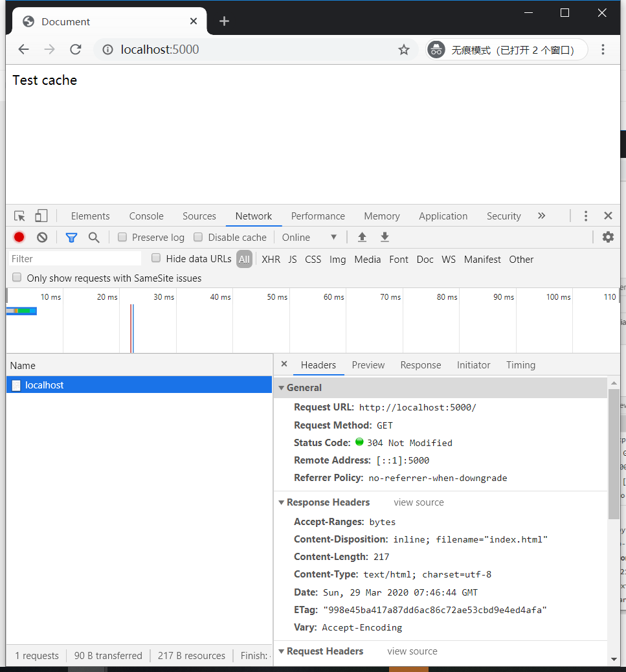The width and height of the screenshot is (626, 672).
Task: Filter requests by CSS
Action: tap(313, 260)
